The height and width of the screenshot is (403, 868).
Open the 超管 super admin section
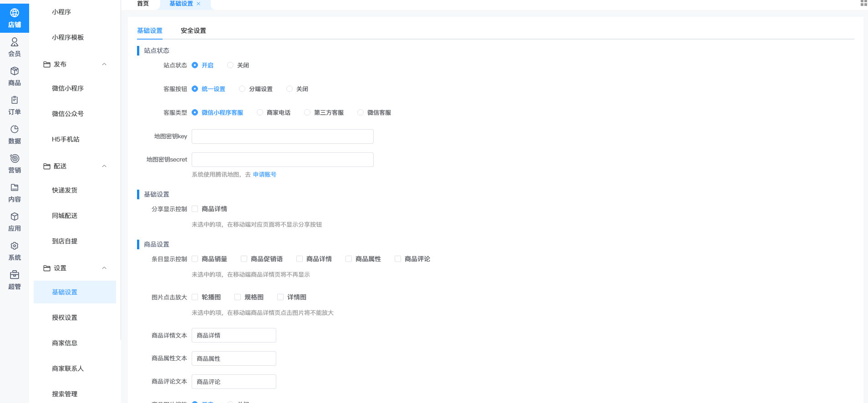point(15,280)
